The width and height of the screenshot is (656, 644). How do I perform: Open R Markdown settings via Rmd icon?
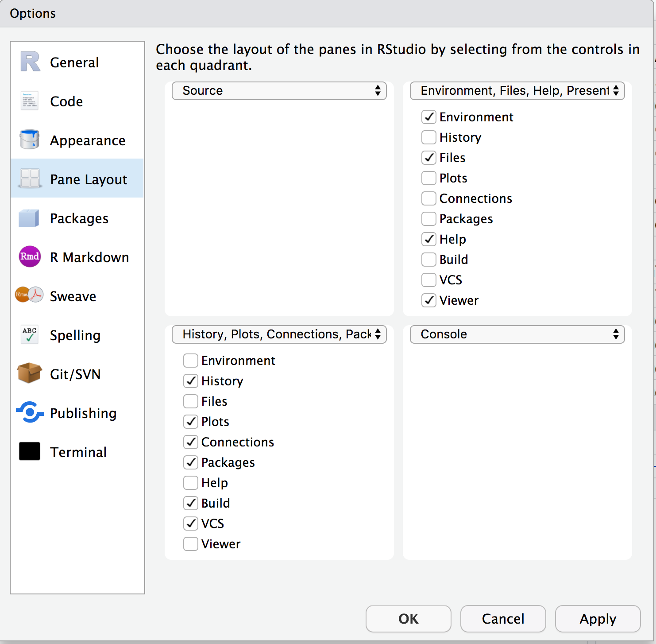(x=29, y=256)
